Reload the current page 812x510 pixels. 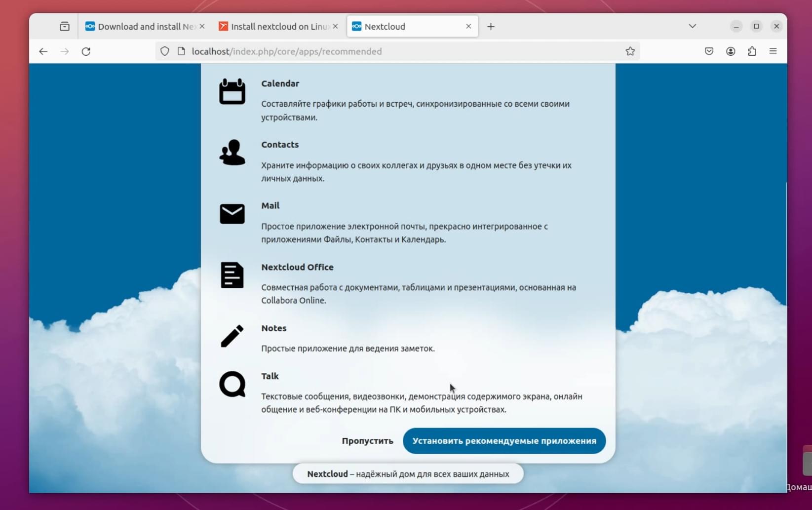click(86, 51)
